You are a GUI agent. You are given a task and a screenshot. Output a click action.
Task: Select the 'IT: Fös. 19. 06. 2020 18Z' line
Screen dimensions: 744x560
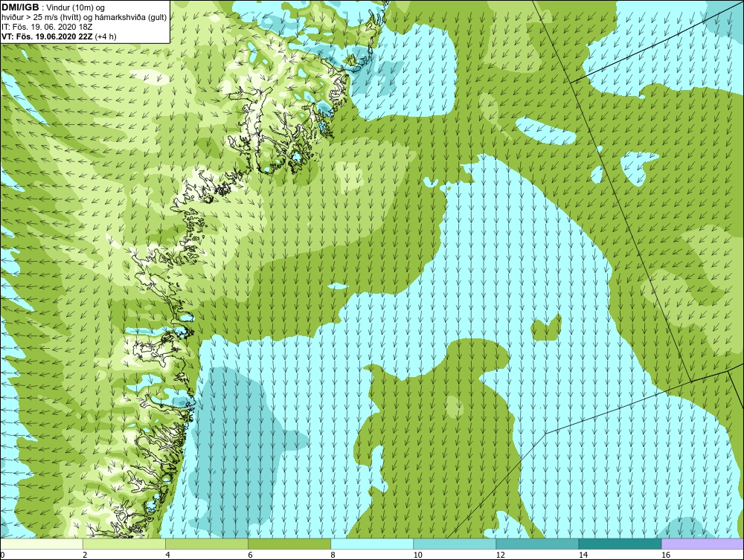point(47,27)
